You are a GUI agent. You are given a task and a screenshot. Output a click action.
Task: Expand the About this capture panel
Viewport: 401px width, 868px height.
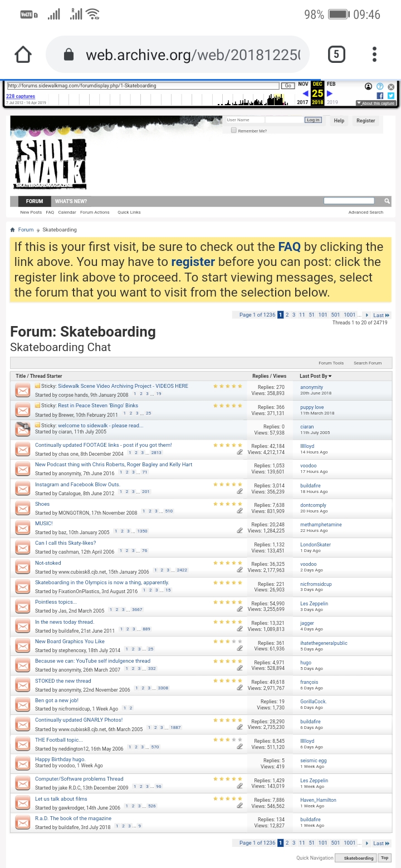pos(376,103)
